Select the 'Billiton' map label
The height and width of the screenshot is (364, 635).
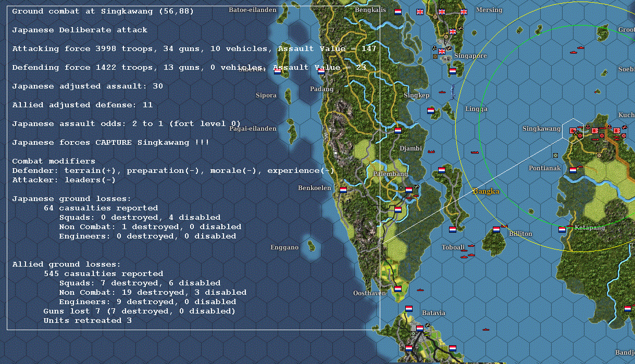click(520, 234)
